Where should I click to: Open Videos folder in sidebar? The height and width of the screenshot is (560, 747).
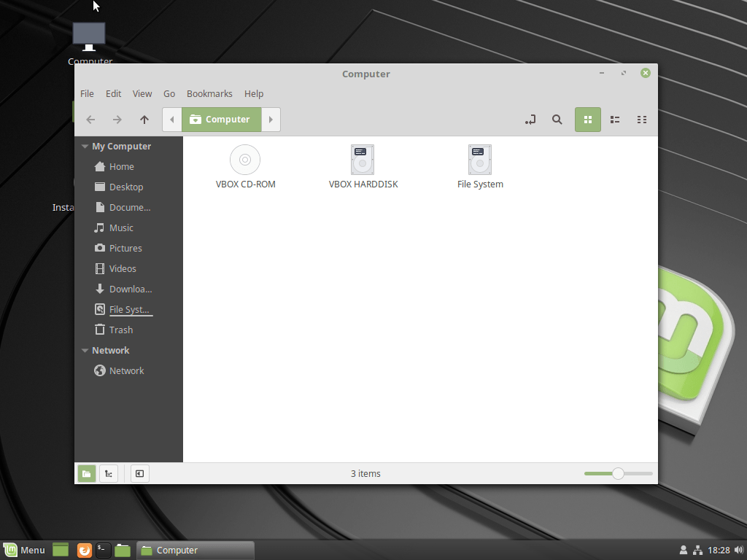tap(123, 269)
